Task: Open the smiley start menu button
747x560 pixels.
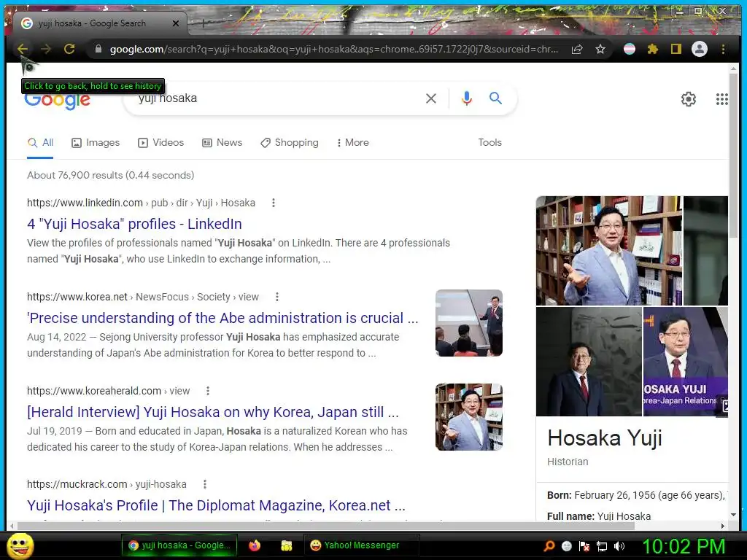Action: (20, 545)
